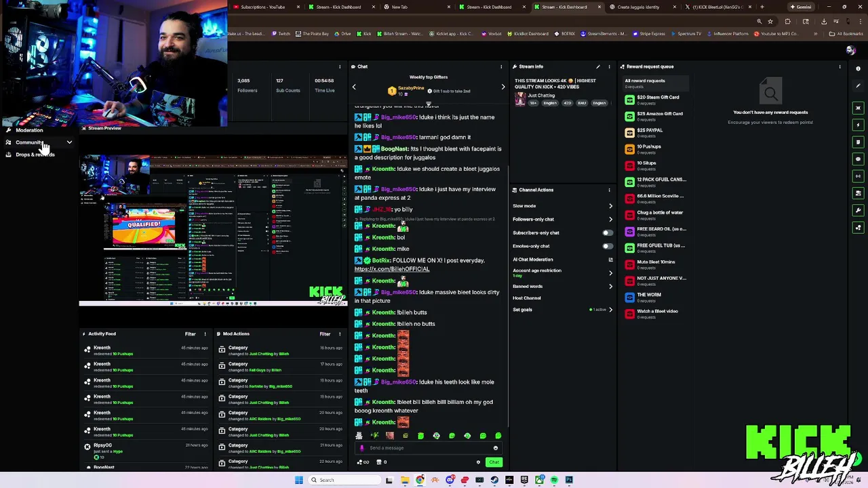Open the Stream info panel three-dot menu

pyautogui.click(x=609, y=66)
